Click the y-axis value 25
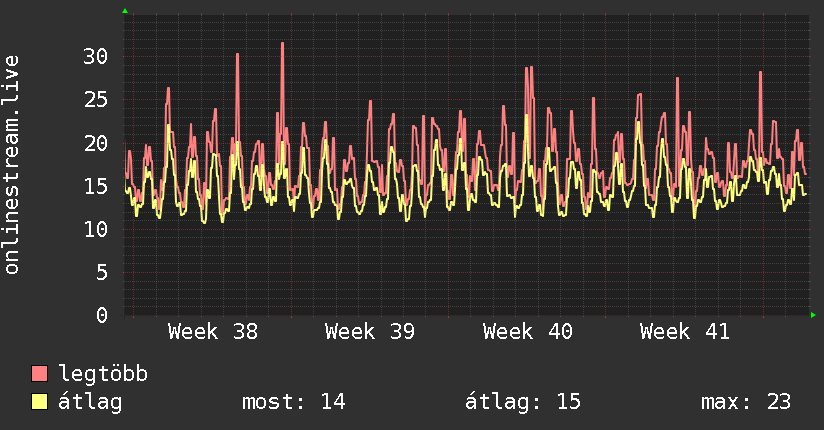824x430 pixels. (96, 100)
